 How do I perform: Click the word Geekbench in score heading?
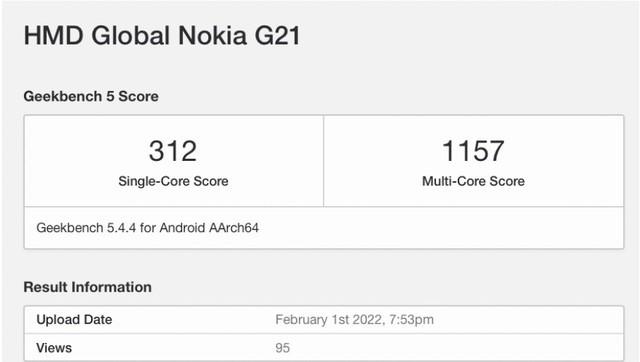tap(63, 96)
